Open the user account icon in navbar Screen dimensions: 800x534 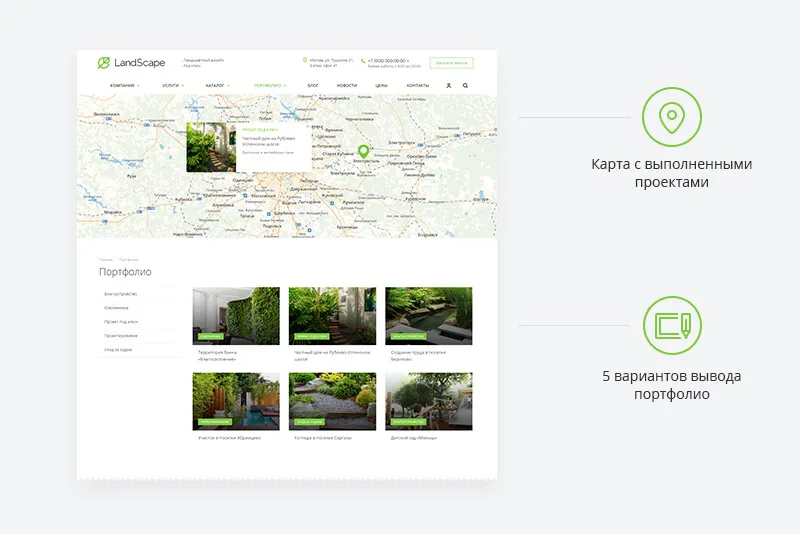click(449, 86)
